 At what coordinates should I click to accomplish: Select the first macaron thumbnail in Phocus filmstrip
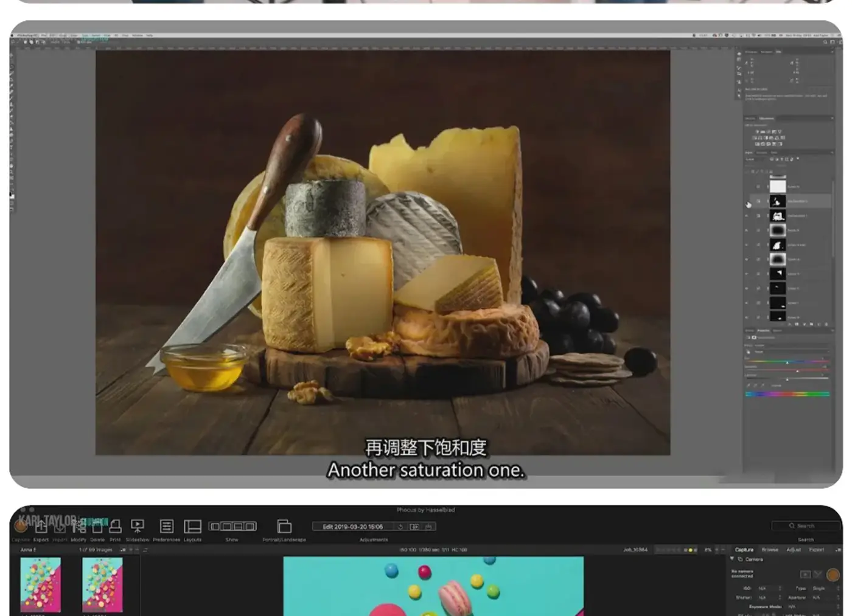[41, 584]
